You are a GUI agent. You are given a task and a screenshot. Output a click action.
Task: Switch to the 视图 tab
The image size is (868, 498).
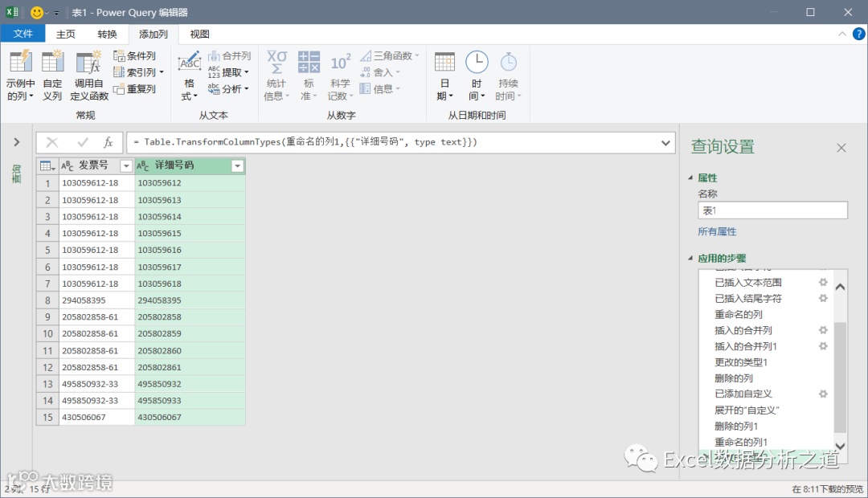click(199, 34)
